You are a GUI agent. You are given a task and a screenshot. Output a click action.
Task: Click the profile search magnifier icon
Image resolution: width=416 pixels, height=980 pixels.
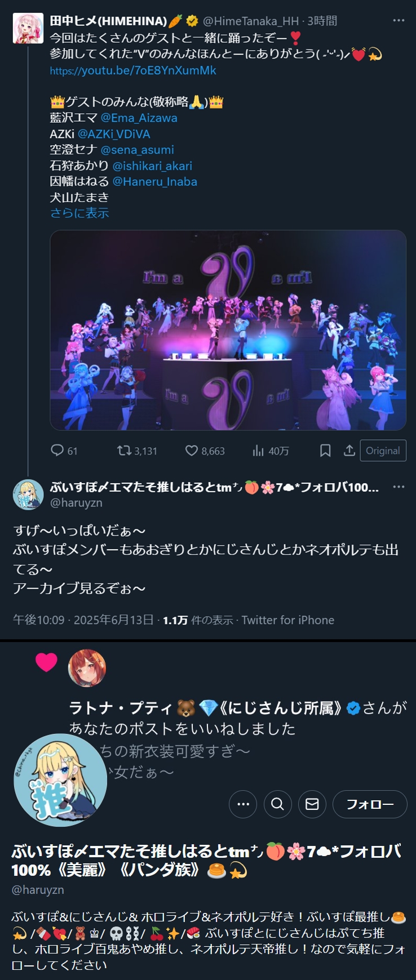(277, 804)
